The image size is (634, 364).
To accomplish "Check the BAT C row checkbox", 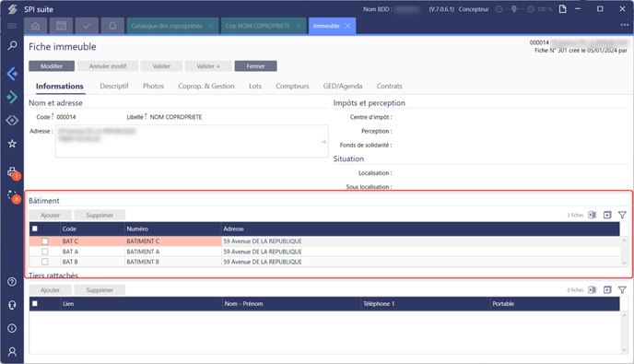I will point(45,241).
